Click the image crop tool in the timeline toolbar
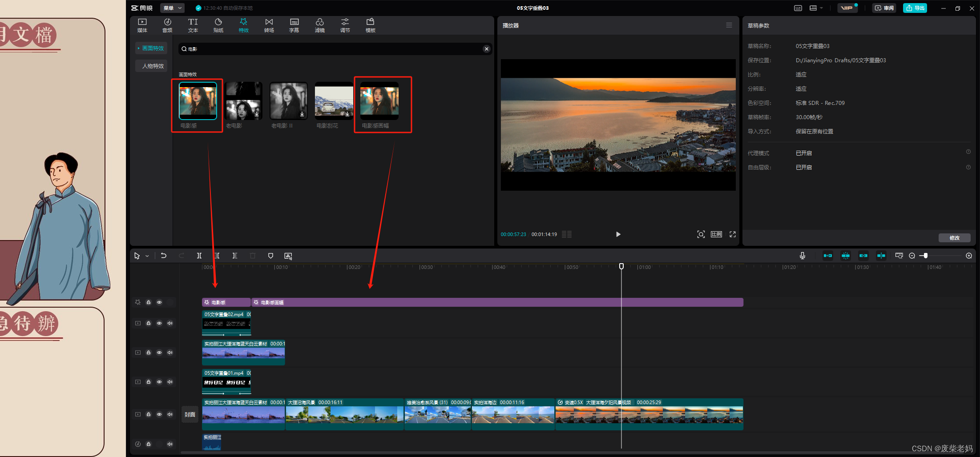The height and width of the screenshot is (457, 980). [288, 256]
